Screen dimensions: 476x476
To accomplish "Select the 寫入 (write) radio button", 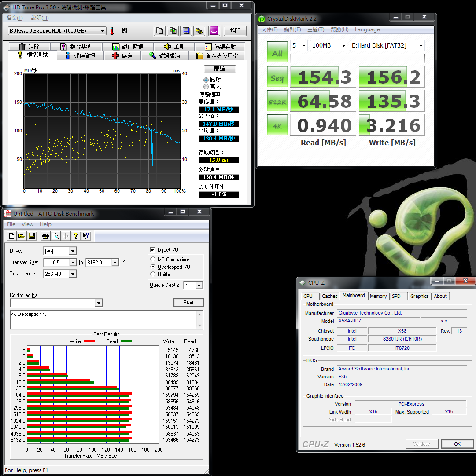I will (206, 87).
